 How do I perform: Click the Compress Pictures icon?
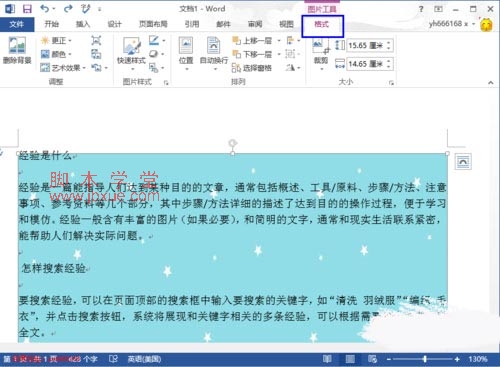coord(96,41)
